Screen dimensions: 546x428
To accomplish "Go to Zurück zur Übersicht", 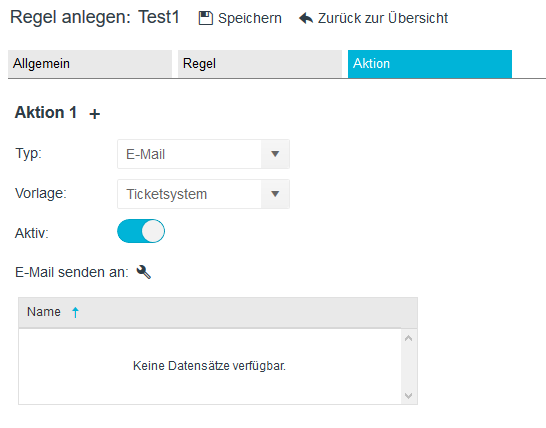I will tap(383, 18).
